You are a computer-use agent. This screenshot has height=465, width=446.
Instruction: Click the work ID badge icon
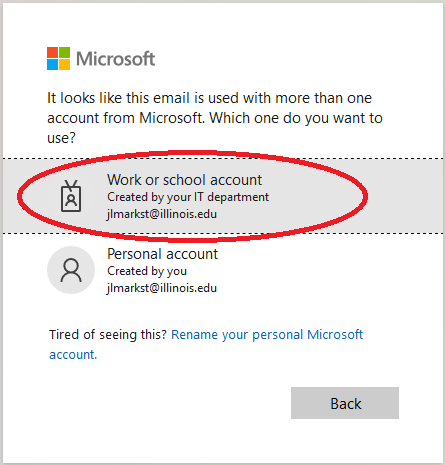pos(71,196)
